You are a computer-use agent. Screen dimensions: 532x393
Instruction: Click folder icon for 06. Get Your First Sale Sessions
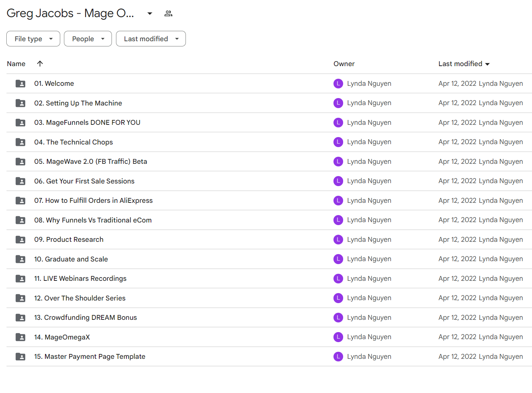point(20,181)
